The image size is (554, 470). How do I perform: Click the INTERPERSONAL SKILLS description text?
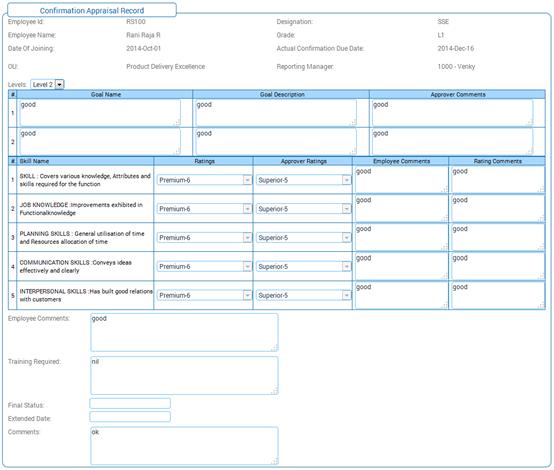(86, 295)
